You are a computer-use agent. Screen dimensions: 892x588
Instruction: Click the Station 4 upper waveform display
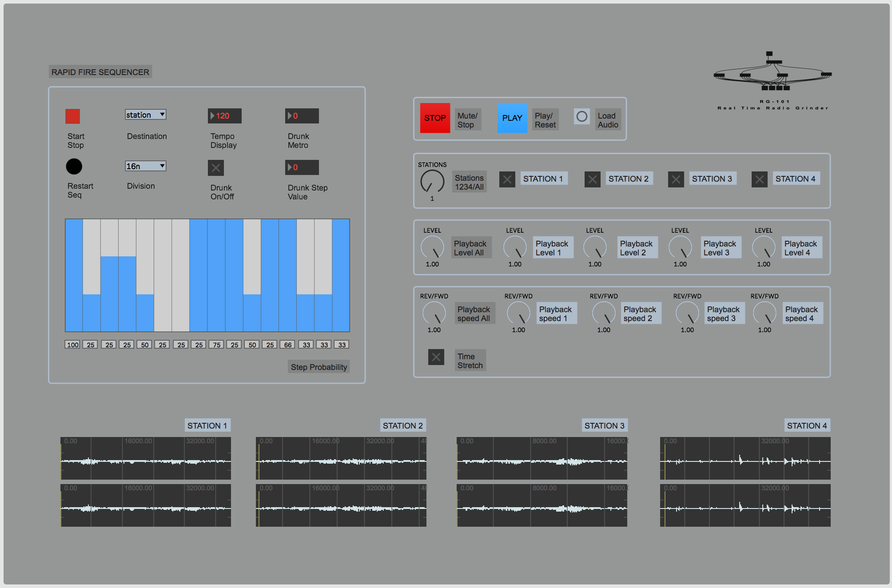745,458
